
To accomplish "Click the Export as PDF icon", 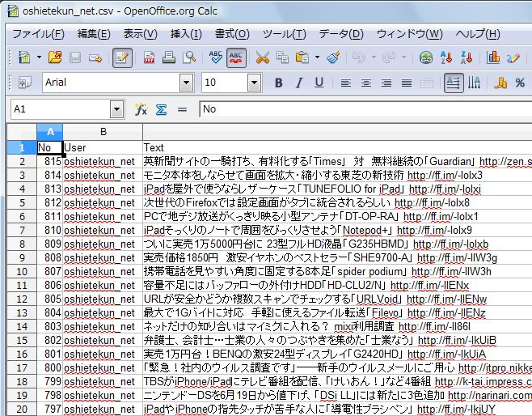I will 149,57.
